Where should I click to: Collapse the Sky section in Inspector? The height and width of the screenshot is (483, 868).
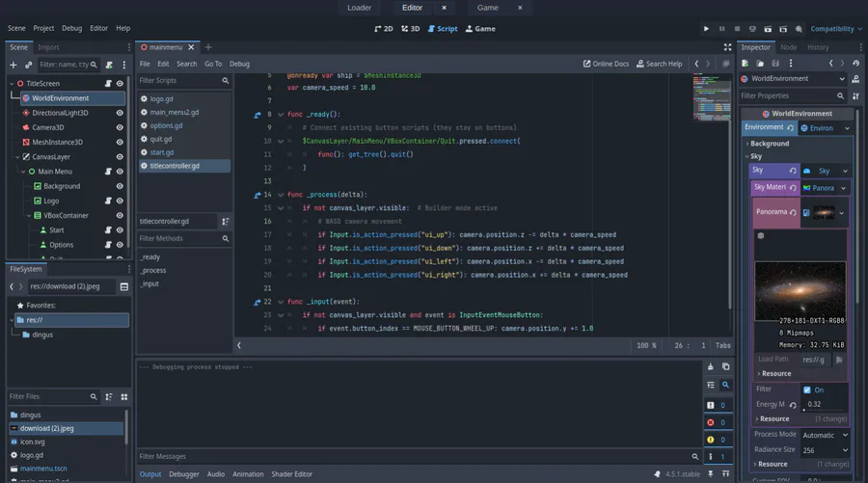coord(756,156)
